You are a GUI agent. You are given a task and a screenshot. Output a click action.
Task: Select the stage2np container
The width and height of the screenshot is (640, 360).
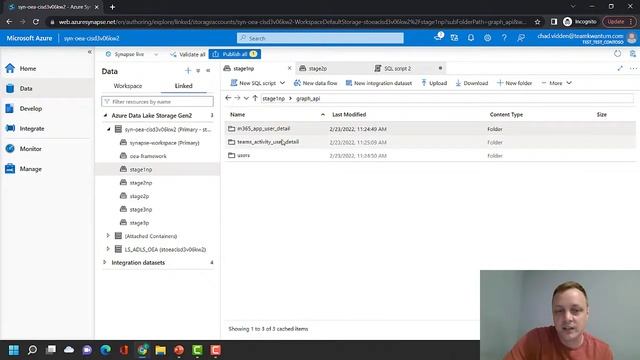(x=140, y=183)
